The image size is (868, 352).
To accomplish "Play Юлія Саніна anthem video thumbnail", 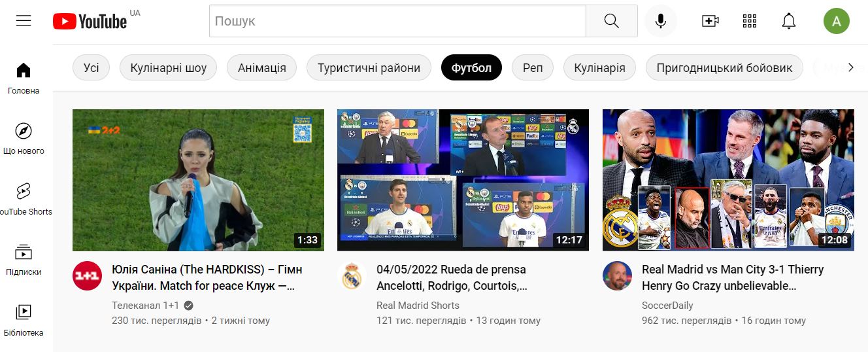I will pyautogui.click(x=198, y=180).
